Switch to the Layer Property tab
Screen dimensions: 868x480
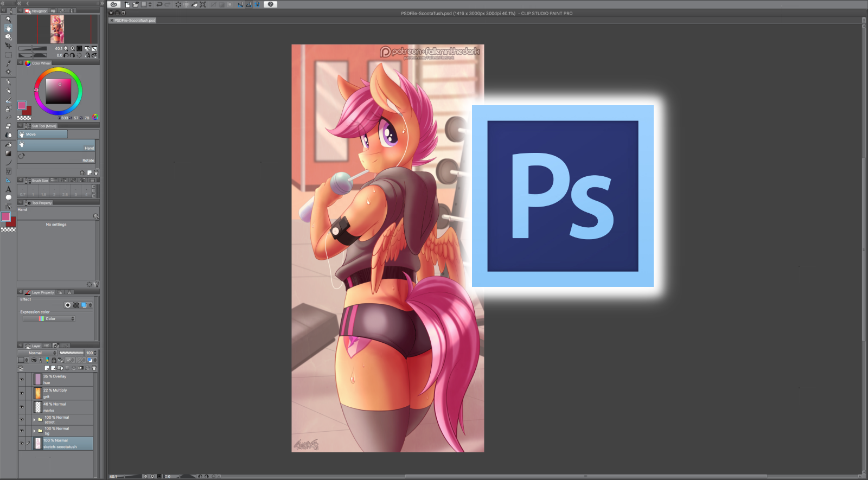pos(40,292)
